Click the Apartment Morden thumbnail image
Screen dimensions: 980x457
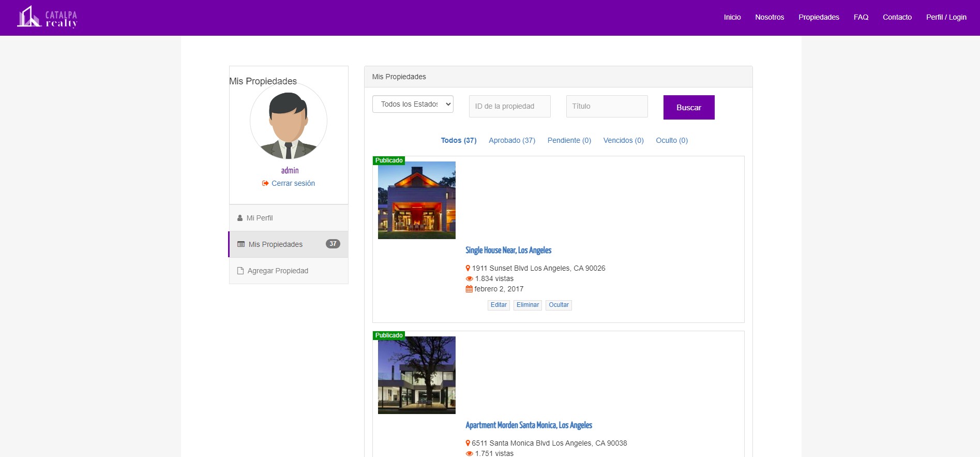click(x=417, y=375)
